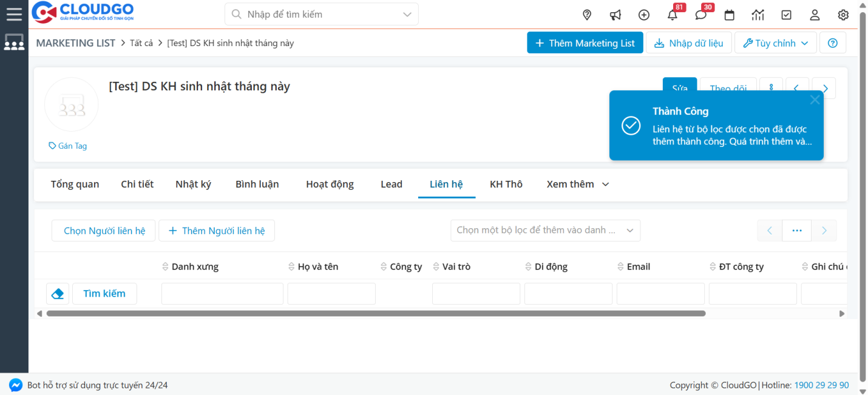This screenshot has height=395, width=868.
Task: Click the check-in location pin icon
Action: (x=586, y=15)
